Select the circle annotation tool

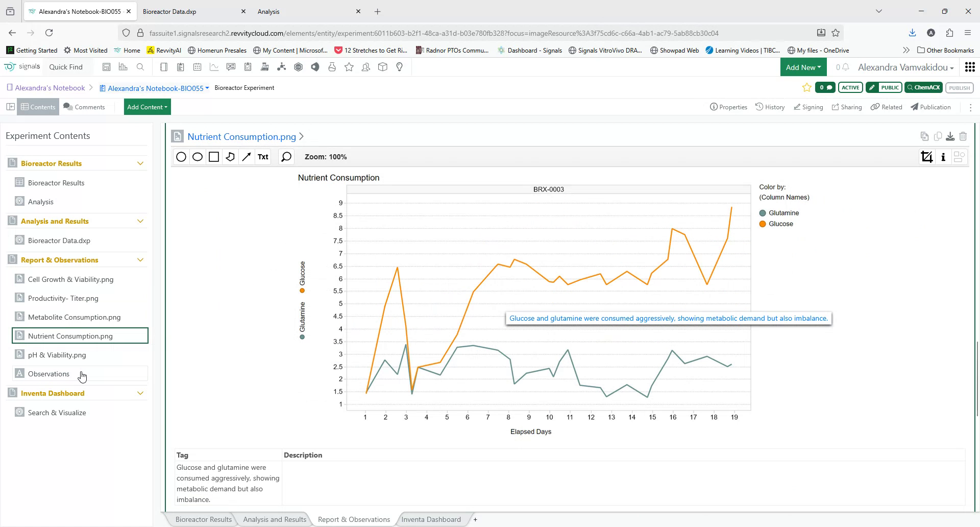coord(181,157)
